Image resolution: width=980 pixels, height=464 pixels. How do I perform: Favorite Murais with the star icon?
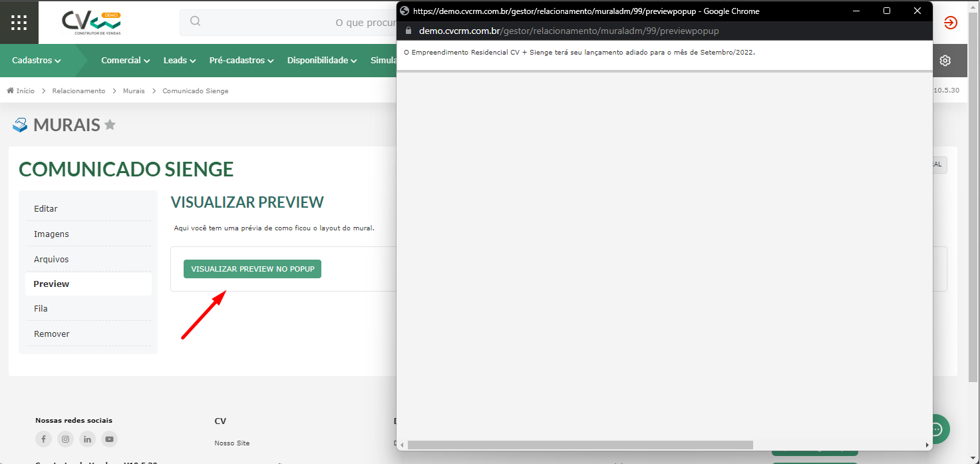pyautogui.click(x=110, y=124)
